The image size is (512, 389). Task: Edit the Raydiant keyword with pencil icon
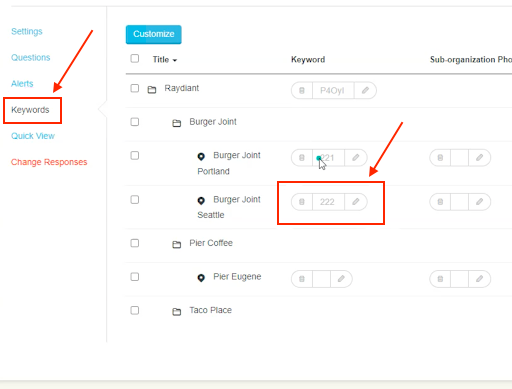365,90
